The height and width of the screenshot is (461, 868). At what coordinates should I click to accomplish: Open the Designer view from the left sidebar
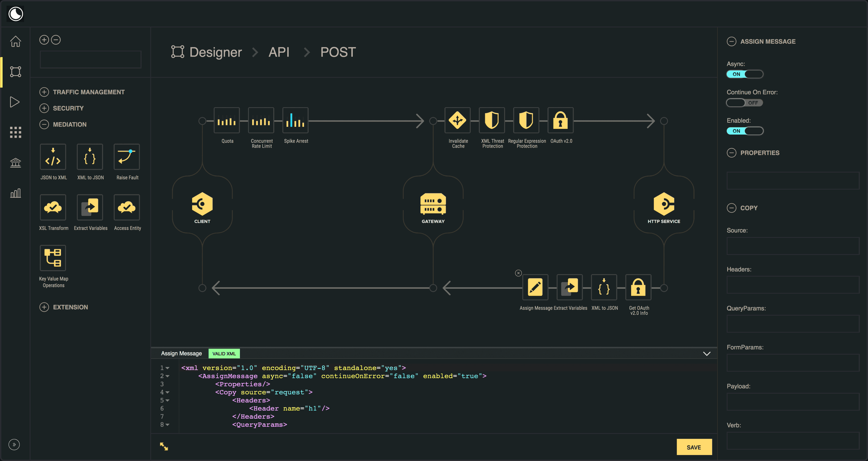[x=15, y=72]
